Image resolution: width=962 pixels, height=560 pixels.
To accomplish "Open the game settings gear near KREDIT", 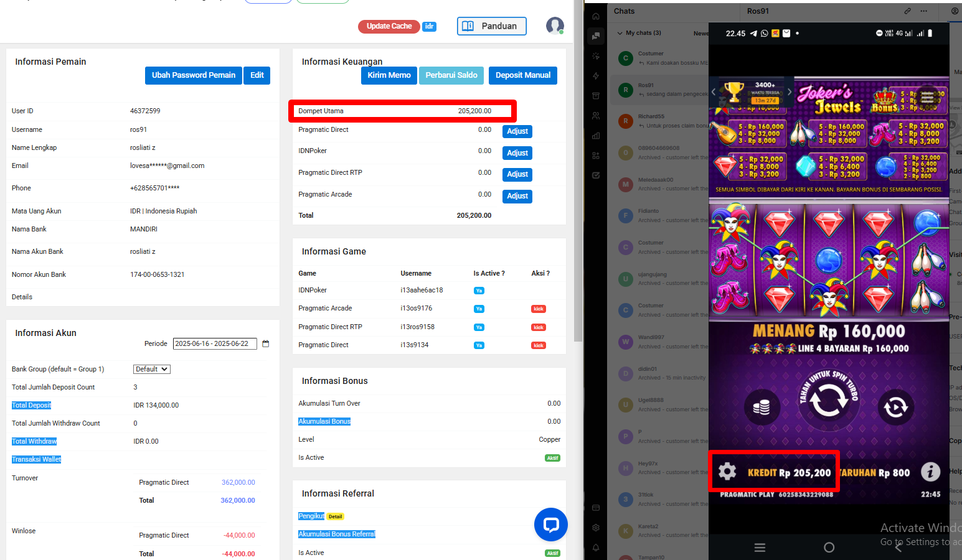I will 727,472.
